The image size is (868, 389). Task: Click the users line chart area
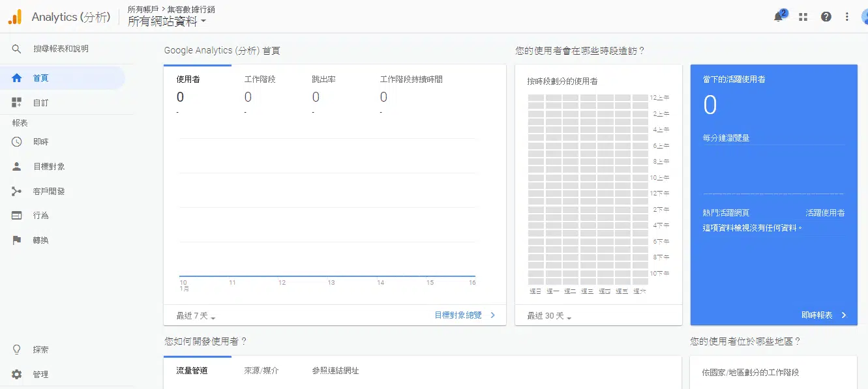[x=327, y=207]
